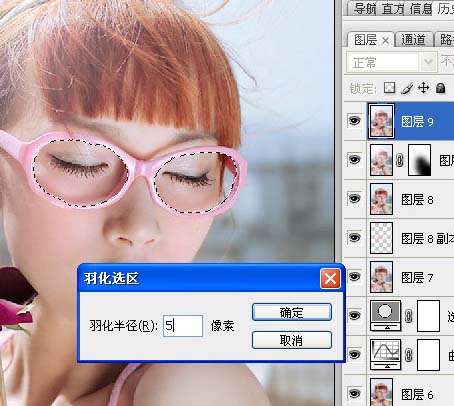Click the chain link icon beside the black layer mask

(x=400, y=160)
